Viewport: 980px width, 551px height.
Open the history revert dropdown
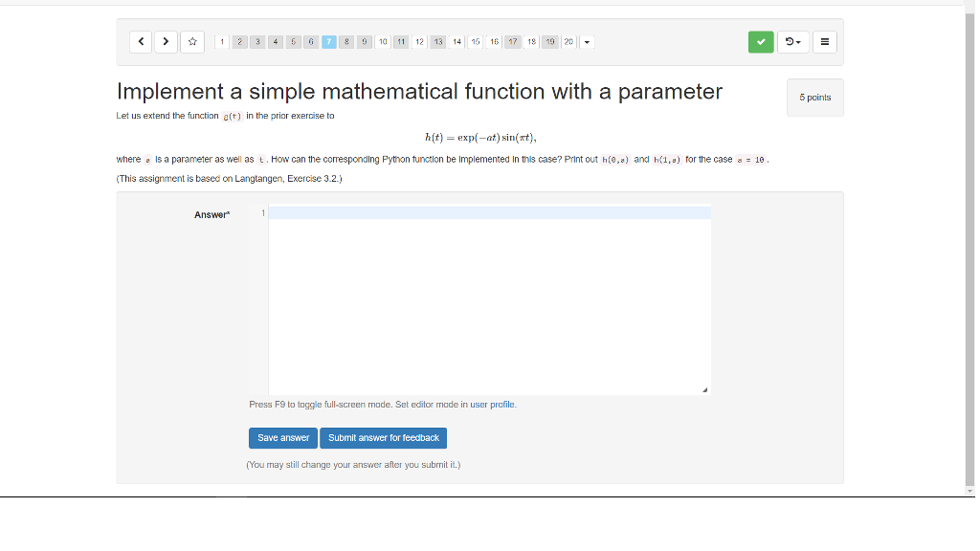793,42
